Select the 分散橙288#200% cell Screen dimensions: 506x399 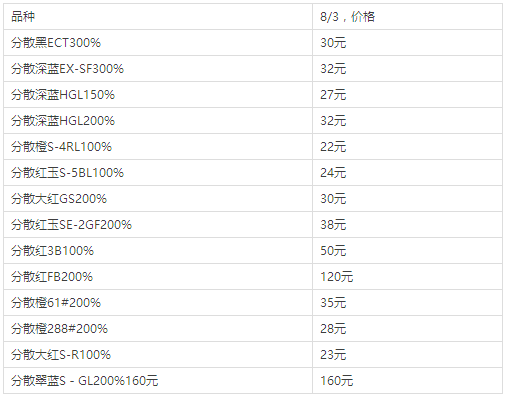(158, 329)
